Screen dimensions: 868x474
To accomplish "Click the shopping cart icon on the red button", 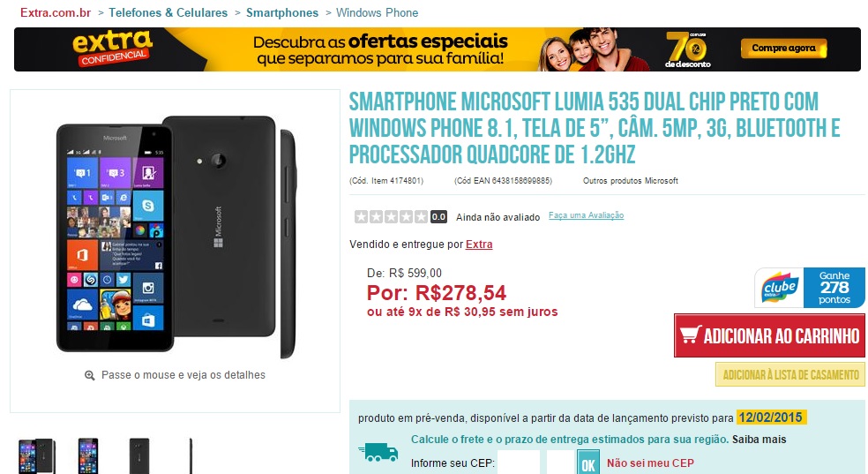I will (x=691, y=335).
